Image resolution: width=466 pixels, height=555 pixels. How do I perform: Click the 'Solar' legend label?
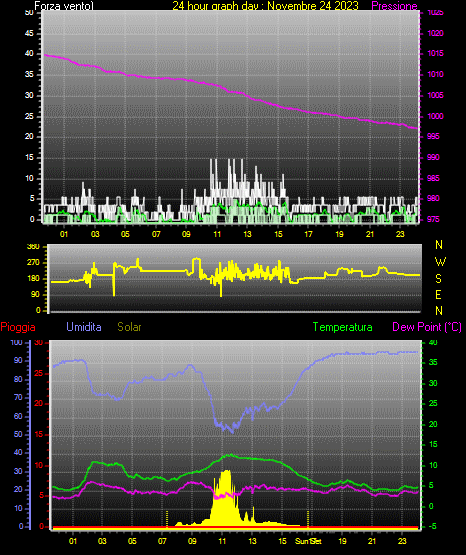[130, 327]
